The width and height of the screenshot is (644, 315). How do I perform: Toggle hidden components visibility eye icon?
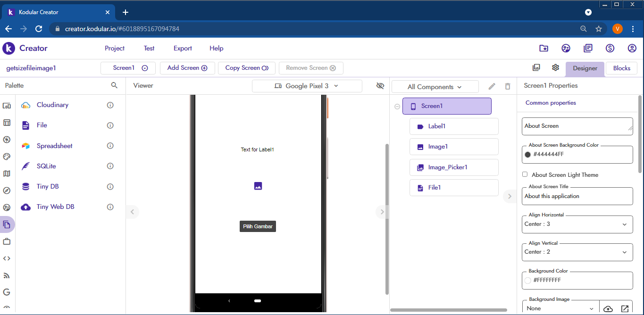[x=380, y=86]
